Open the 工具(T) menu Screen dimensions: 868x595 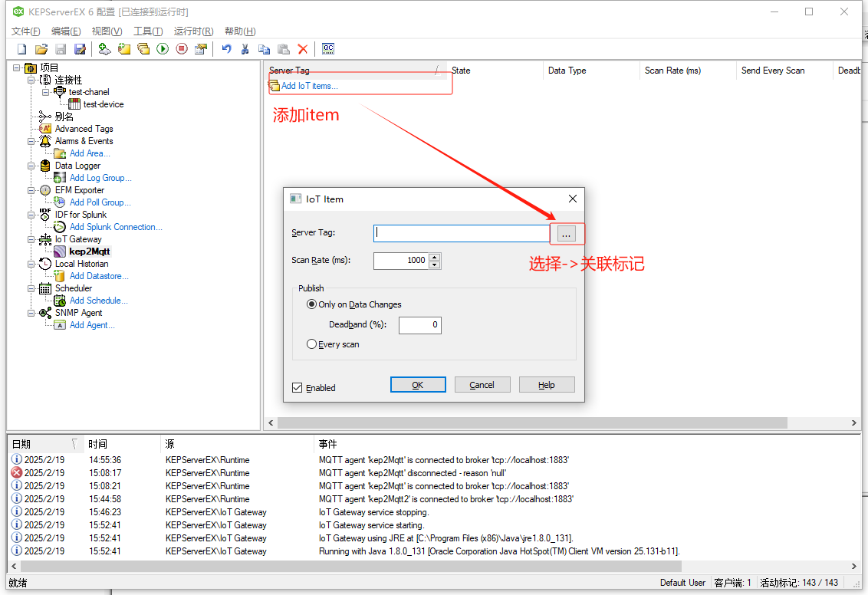click(148, 31)
